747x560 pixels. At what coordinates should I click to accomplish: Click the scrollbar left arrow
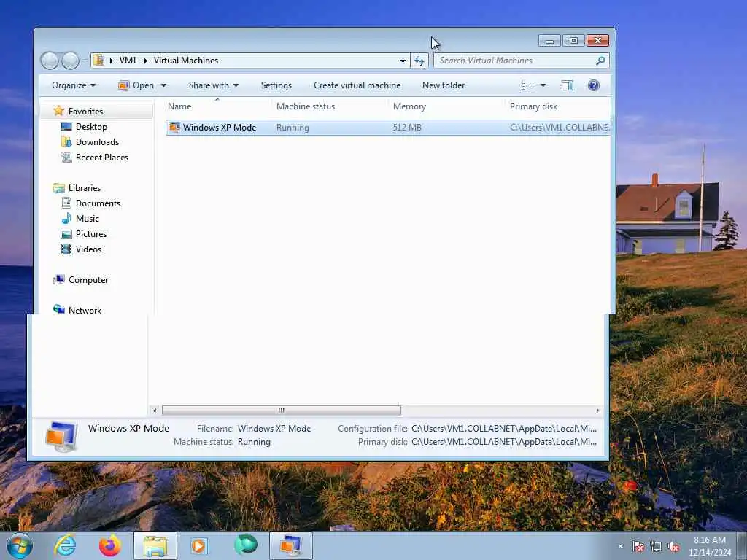154,410
